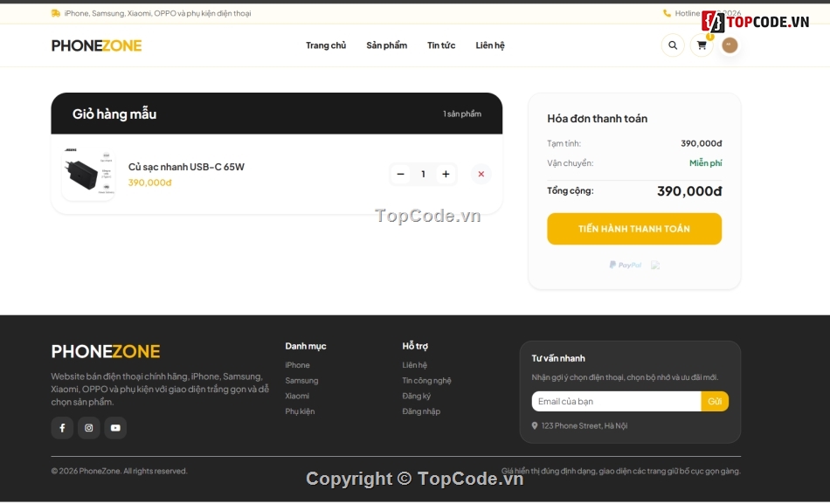Screen dimensions: 830x504
Task: Open Sản phẩm menu item
Action: click(x=387, y=45)
